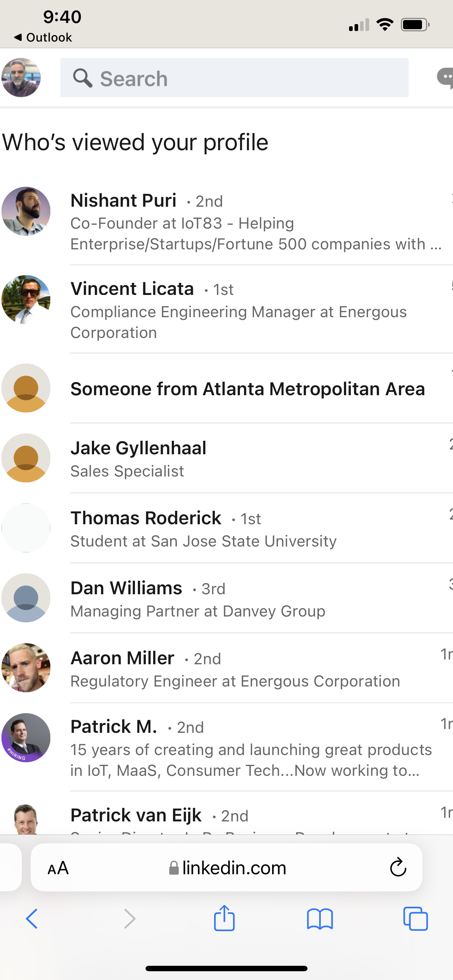This screenshot has width=453, height=980.
Task: Open Thomas Roderick's profile
Action: [226, 528]
